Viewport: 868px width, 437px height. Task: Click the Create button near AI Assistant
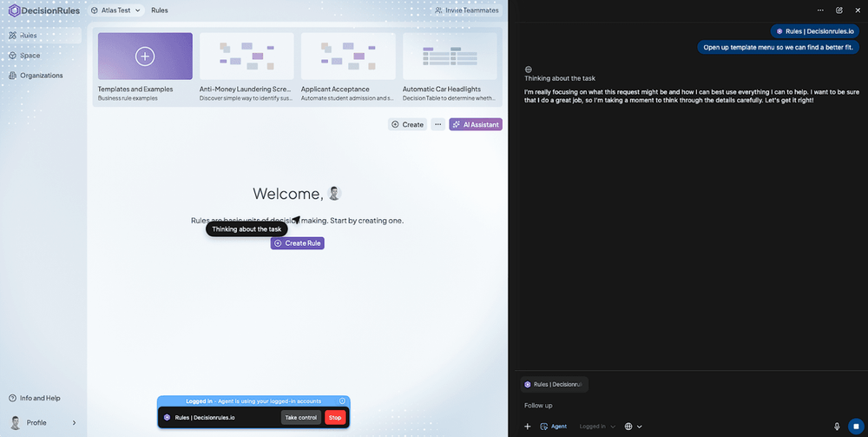[x=407, y=124]
